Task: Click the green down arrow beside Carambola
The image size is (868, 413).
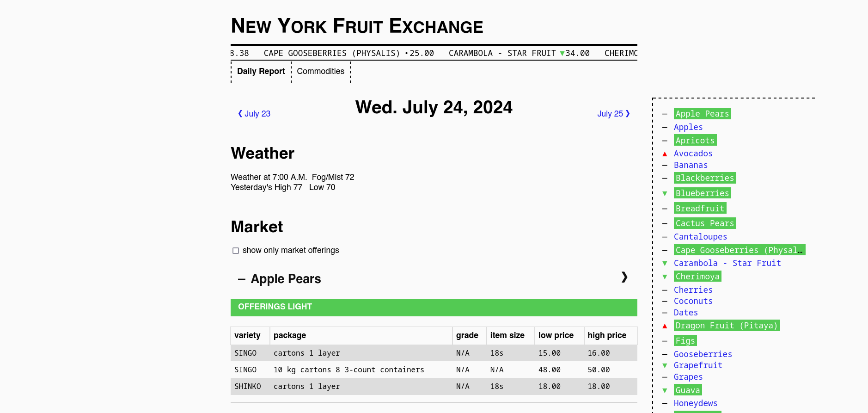Action: tap(665, 263)
